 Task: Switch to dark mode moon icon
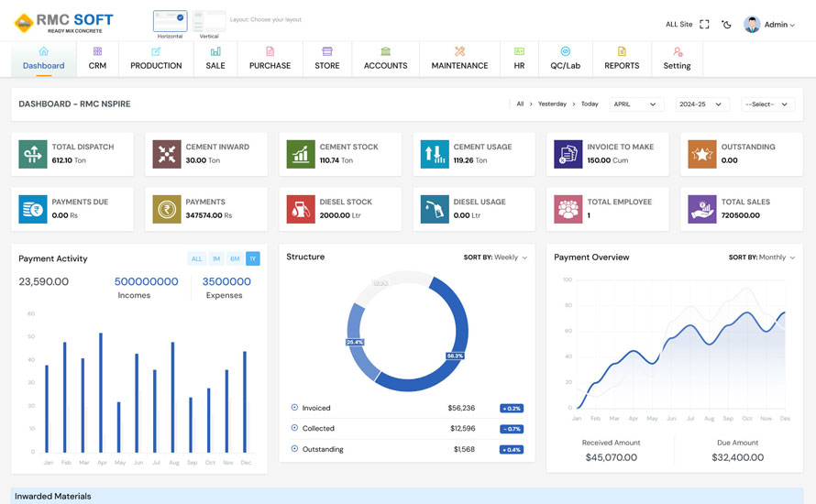pos(726,25)
